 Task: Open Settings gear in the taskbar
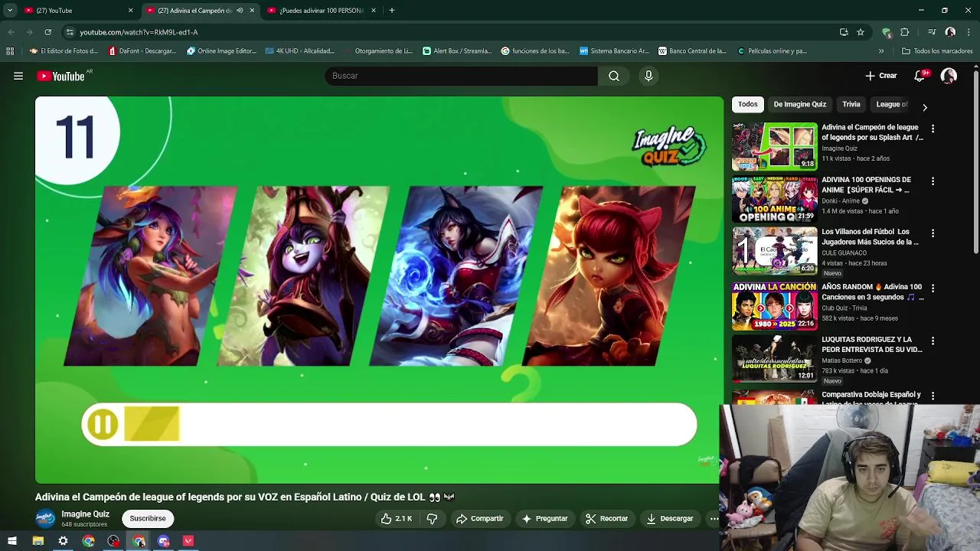(x=63, y=541)
